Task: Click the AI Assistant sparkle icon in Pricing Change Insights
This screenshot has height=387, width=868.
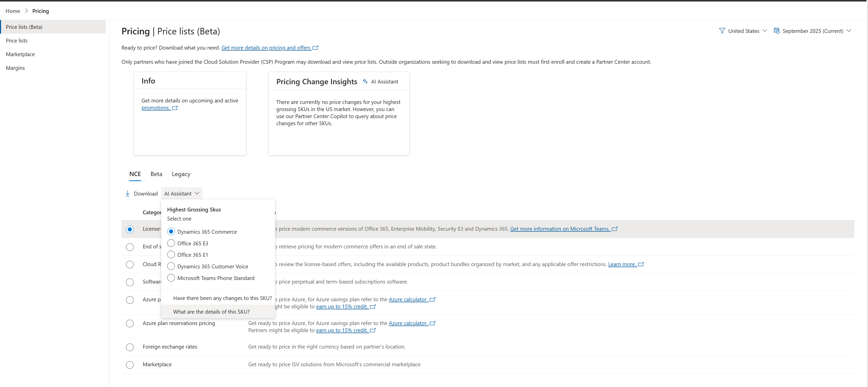Action: 365,81
